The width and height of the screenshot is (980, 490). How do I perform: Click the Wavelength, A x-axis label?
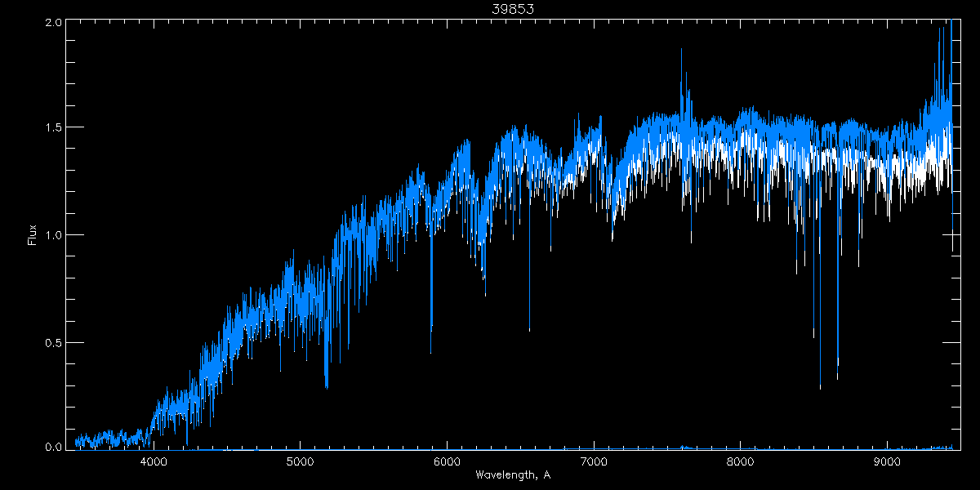coord(513,475)
